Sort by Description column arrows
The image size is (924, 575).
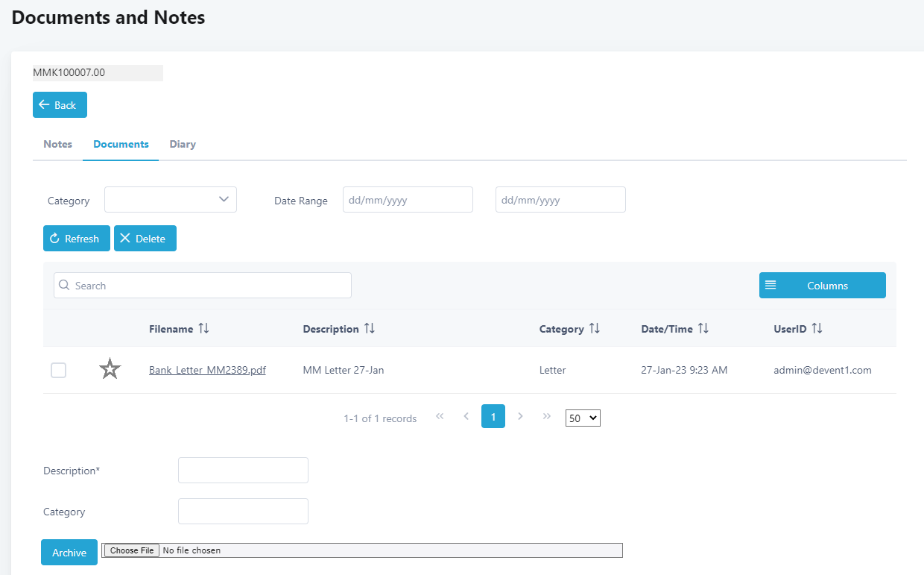370,329
